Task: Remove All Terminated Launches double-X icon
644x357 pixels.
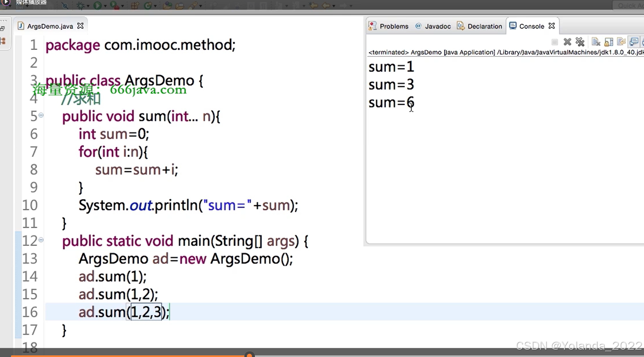Action: [x=580, y=42]
